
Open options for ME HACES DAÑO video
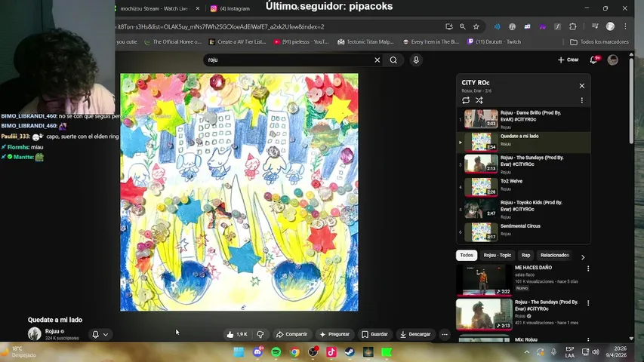pos(588,268)
